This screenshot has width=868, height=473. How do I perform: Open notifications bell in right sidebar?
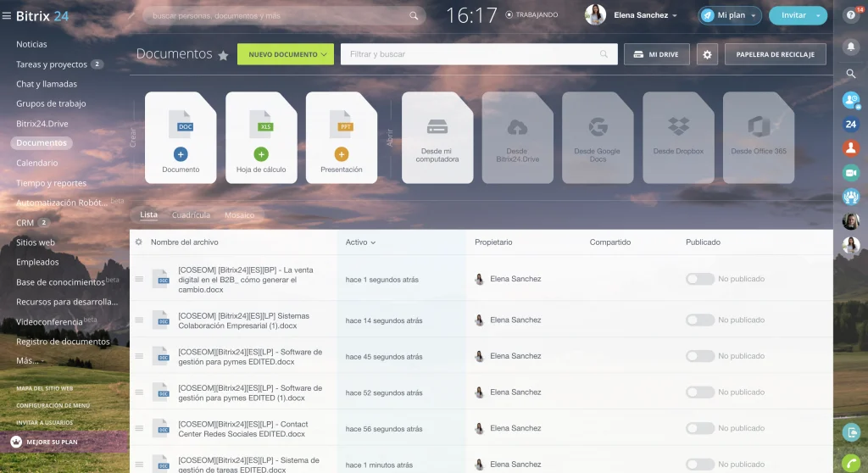click(x=850, y=47)
